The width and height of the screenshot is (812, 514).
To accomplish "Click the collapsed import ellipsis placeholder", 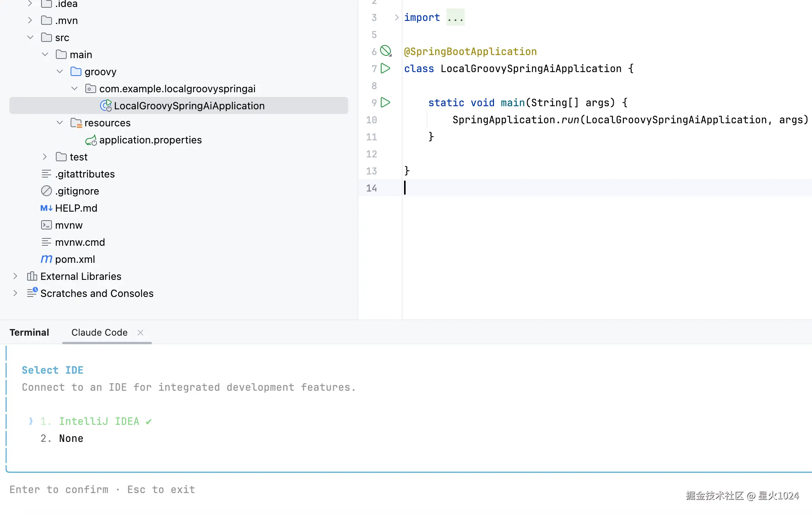I will pos(455,17).
